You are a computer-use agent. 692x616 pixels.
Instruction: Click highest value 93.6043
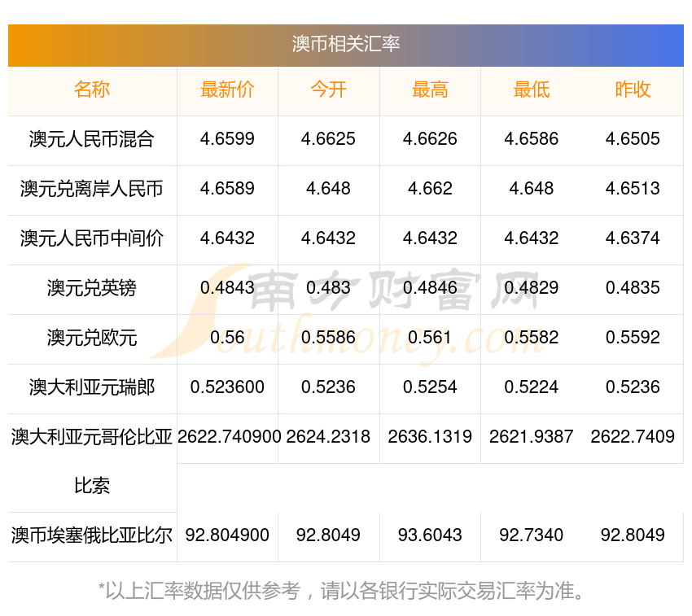coord(430,535)
